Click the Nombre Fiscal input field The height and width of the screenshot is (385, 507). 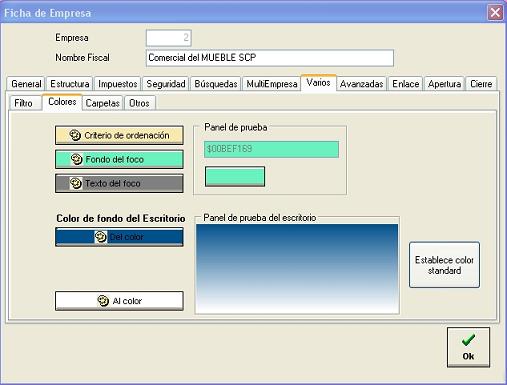pos(270,58)
